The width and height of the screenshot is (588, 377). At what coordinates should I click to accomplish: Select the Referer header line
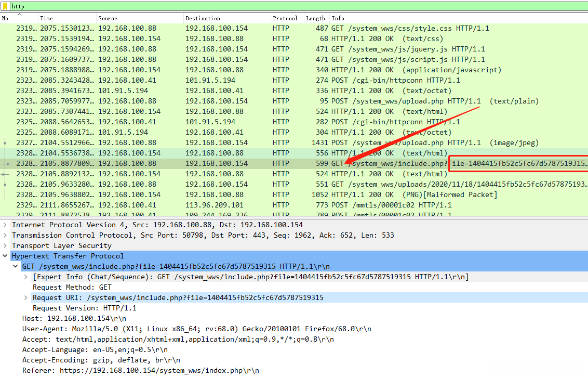[x=141, y=371]
